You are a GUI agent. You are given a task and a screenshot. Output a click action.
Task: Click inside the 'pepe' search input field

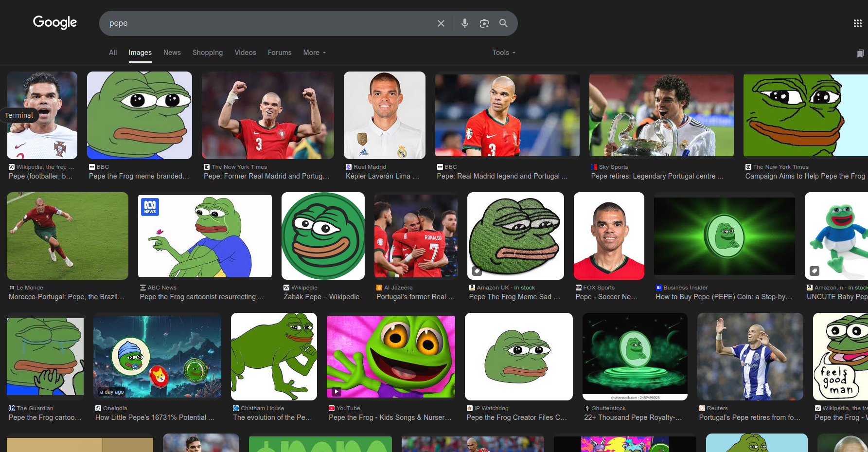tap(267, 23)
